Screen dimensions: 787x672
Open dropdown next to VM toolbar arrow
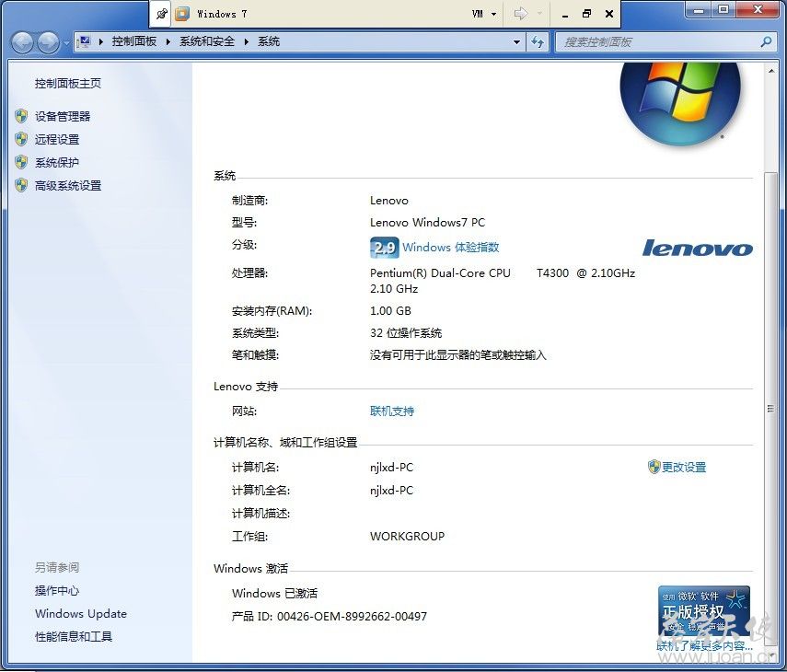(539, 14)
